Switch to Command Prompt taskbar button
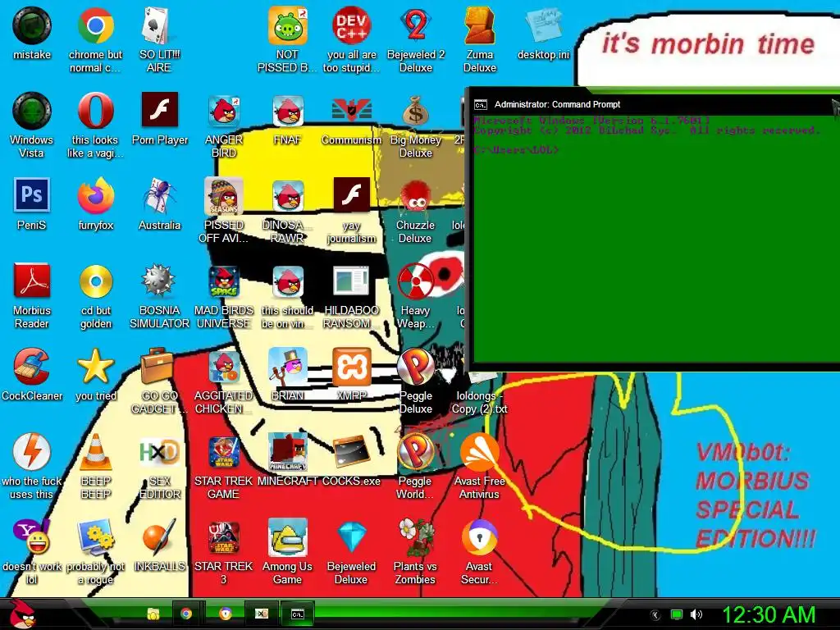840x630 pixels. pos(297,614)
